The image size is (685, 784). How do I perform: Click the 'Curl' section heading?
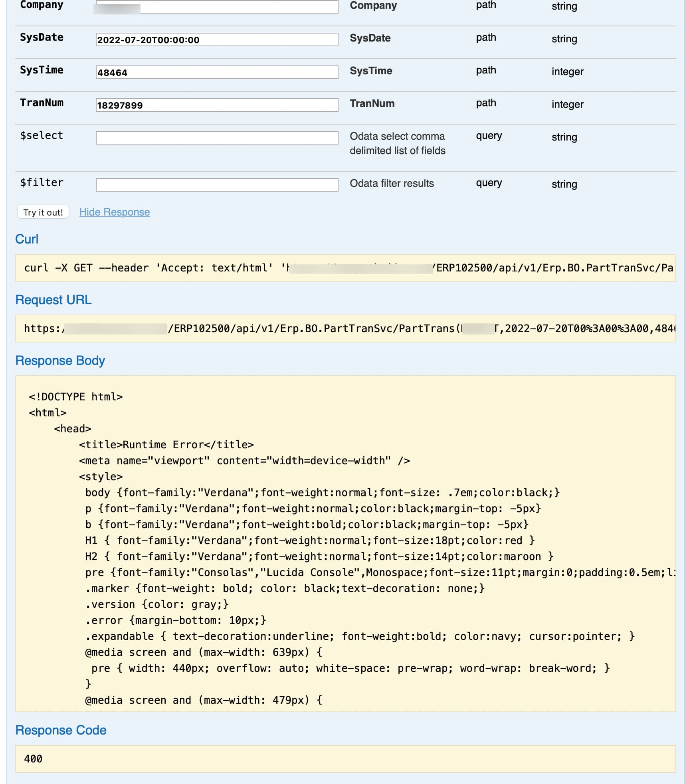point(27,239)
